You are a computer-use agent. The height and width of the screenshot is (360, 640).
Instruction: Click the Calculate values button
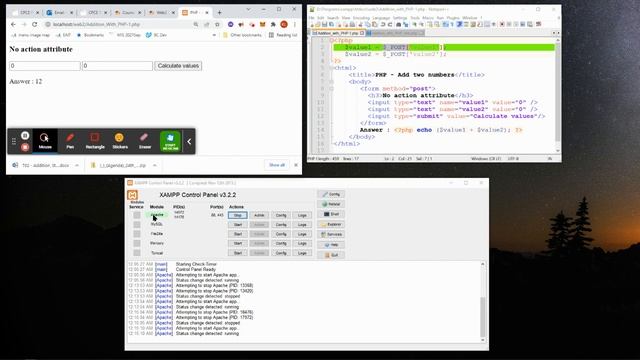pos(178,66)
